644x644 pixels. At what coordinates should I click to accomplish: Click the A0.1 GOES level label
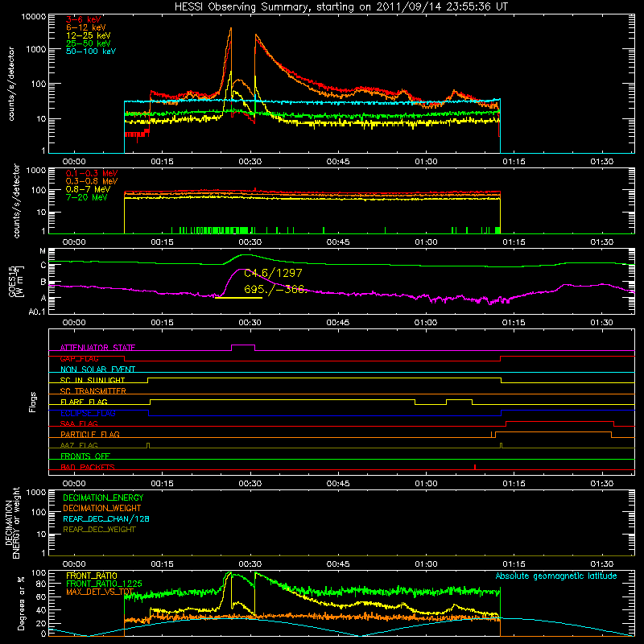[37, 312]
